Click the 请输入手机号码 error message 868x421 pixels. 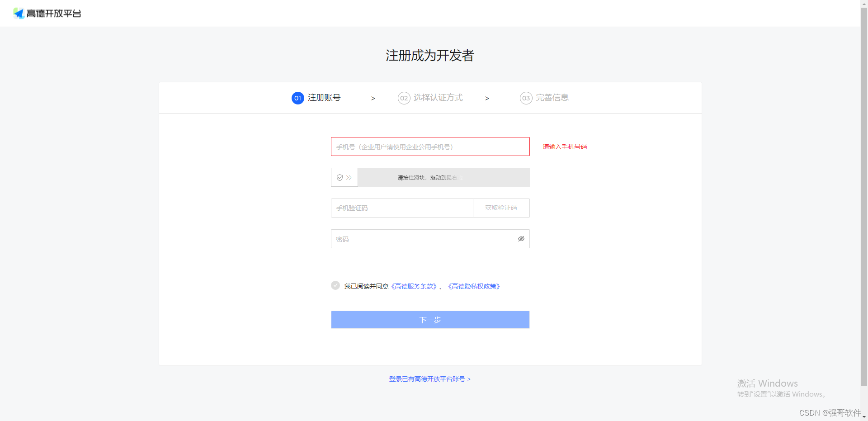pyautogui.click(x=565, y=147)
